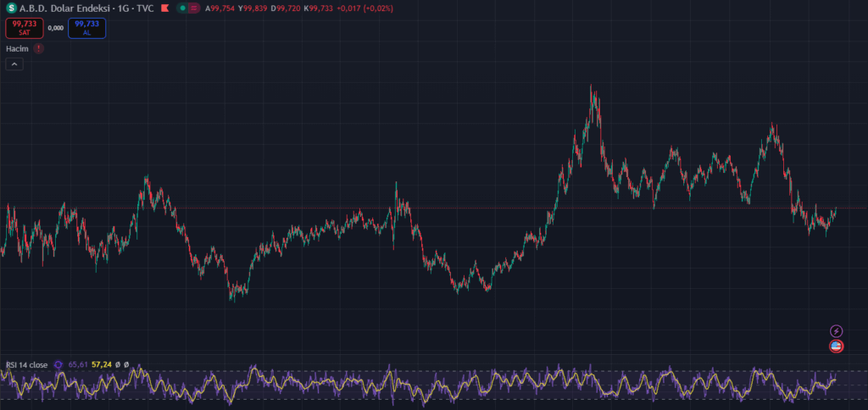Click the yellow RSI value 57,24

102,364
